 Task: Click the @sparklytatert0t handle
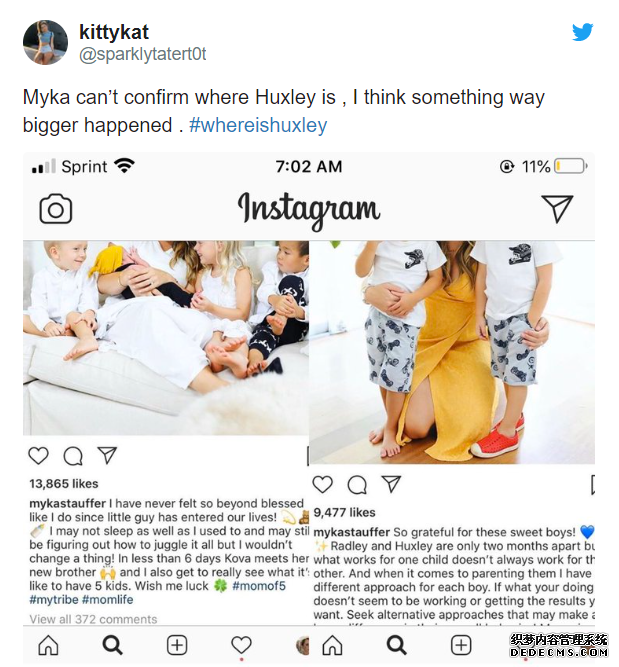(143, 54)
